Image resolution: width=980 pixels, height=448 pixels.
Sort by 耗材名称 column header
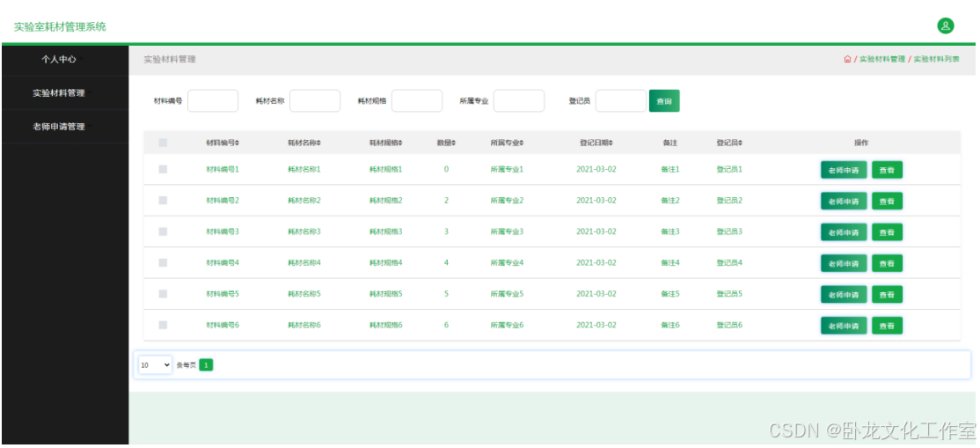pos(304,143)
